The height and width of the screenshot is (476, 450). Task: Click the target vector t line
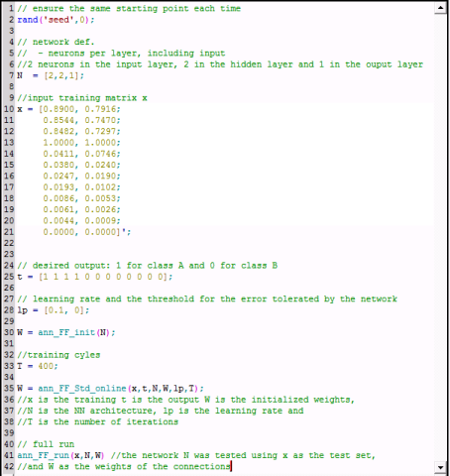(x=95, y=277)
